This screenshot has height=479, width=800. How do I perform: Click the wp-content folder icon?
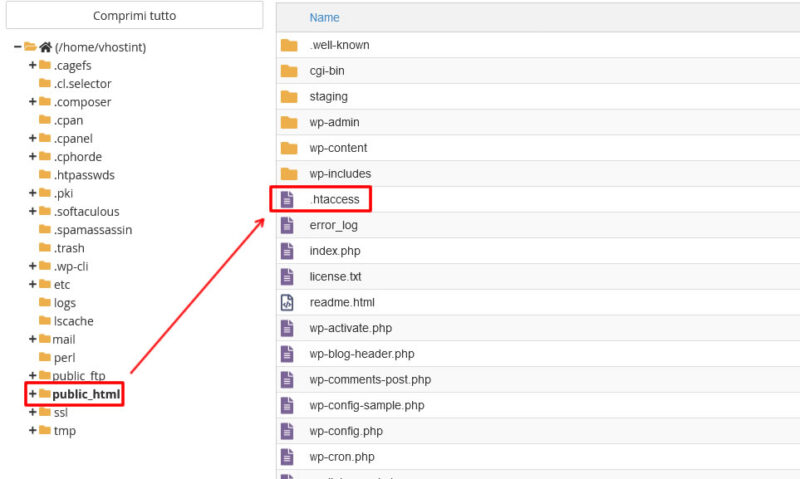(x=289, y=148)
